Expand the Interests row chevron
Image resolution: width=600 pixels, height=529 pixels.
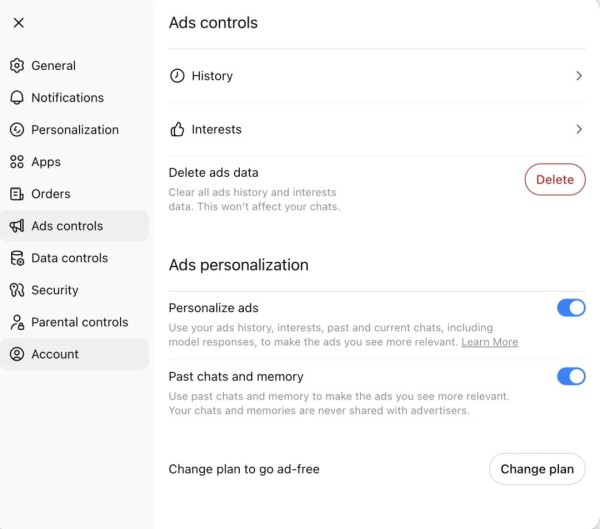(578, 130)
